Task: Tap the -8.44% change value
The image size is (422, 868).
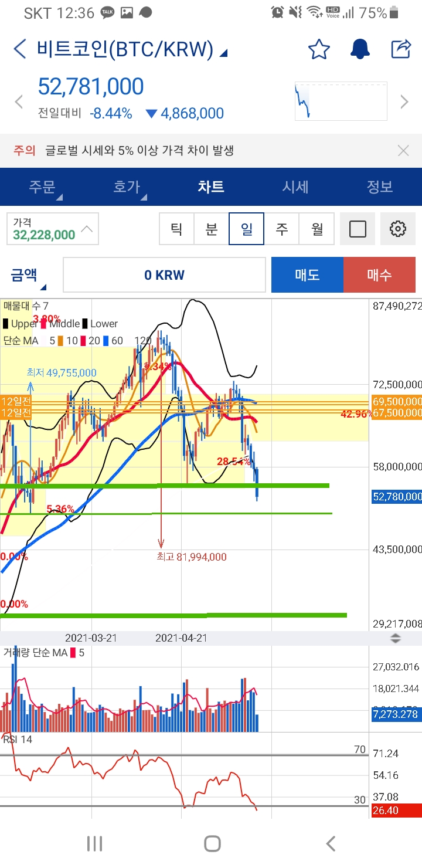Action: (111, 114)
